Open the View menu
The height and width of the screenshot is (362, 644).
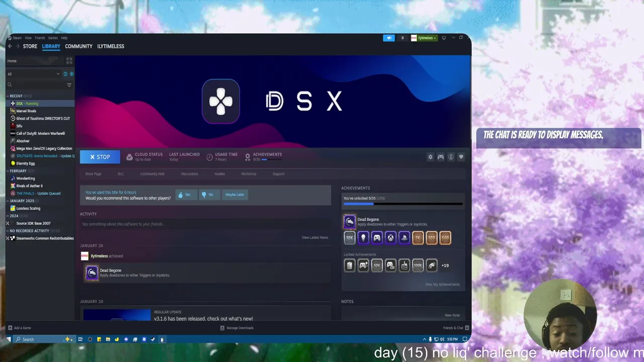[28, 38]
